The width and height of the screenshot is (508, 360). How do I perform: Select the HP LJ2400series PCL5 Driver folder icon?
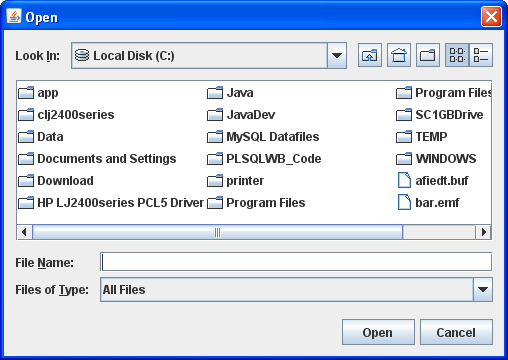click(26, 203)
